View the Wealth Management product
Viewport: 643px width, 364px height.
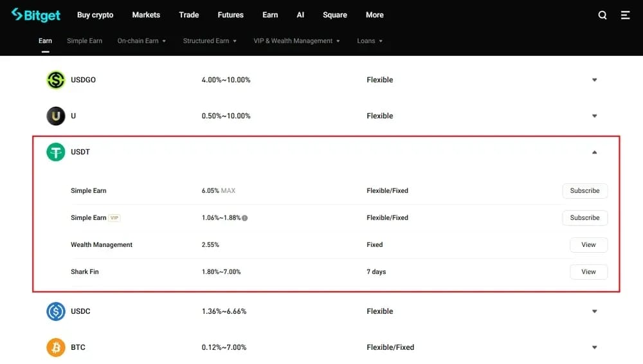click(x=588, y=245)
